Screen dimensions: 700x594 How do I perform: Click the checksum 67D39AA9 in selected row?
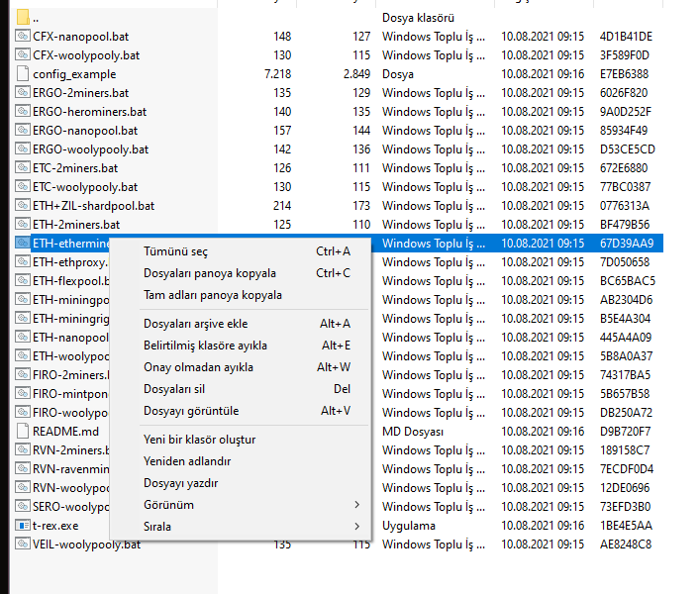point(627,244)
